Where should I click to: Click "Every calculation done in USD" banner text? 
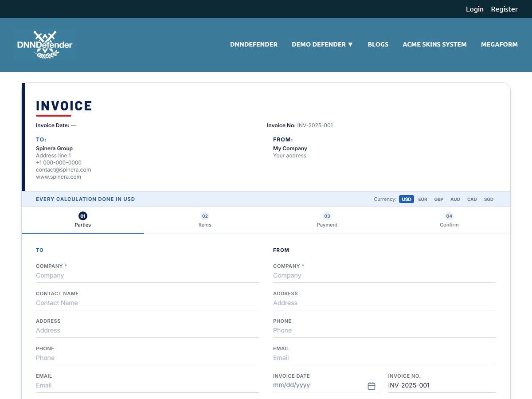tap(86, 199)
